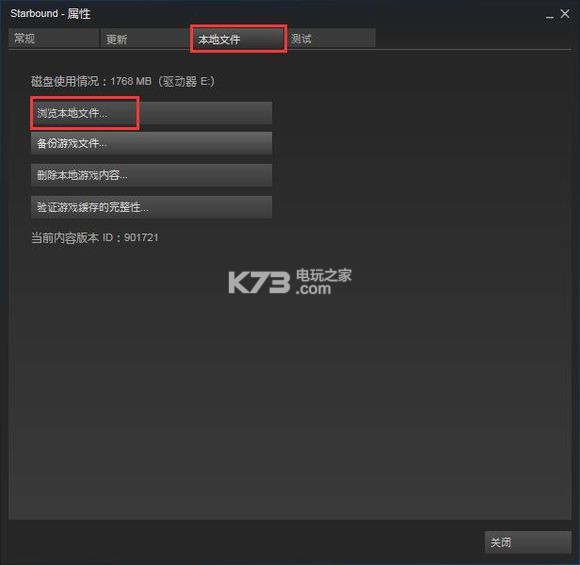This screenshot has height=565, width=580.
Task: Choose 删除本地游戏内容 button
Action: 151,175
